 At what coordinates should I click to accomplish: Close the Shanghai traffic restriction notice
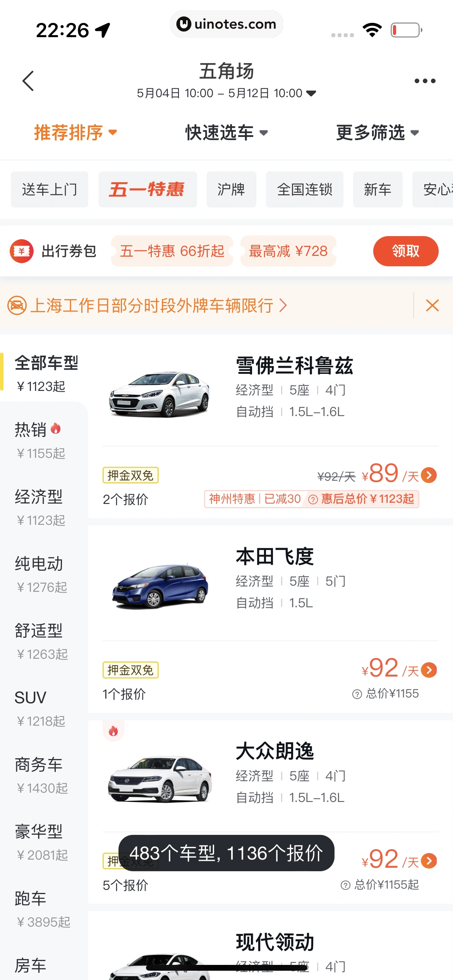[432, 305]
